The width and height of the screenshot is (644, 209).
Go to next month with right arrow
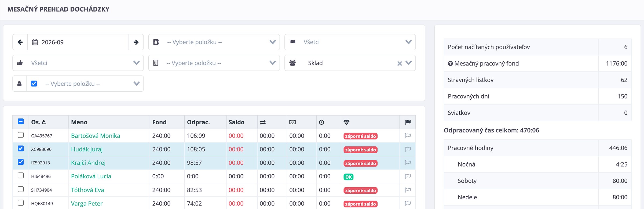pyautogui.click(x=136, y=42)
